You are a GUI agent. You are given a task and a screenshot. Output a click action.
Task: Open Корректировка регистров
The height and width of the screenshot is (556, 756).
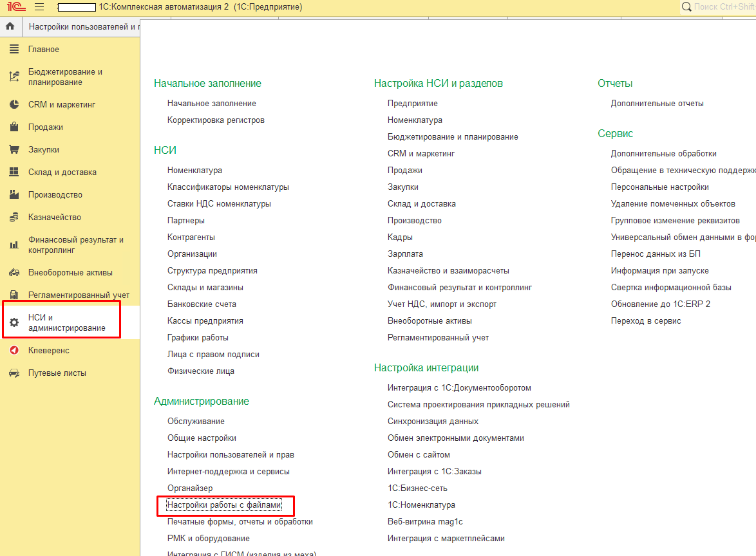(x=216, y=120)
